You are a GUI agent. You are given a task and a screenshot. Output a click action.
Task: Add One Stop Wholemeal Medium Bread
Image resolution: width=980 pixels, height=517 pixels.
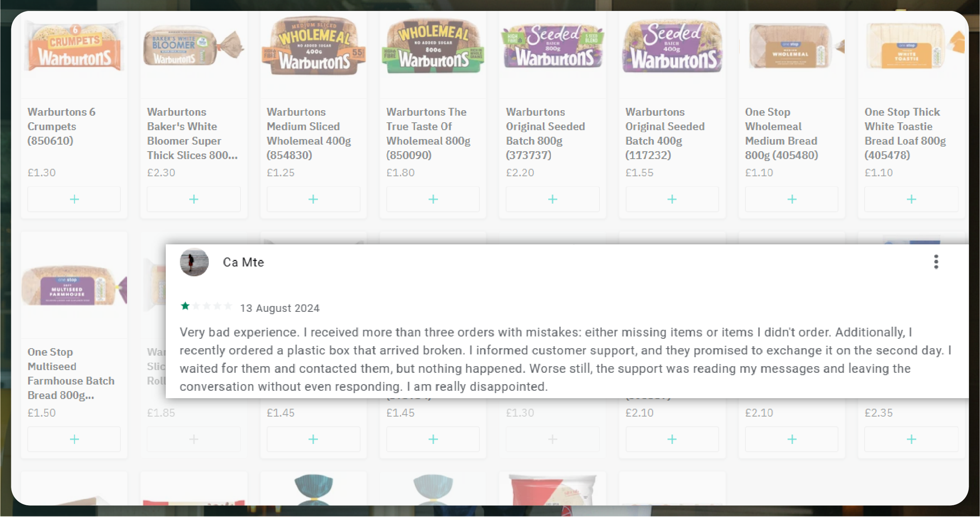click(x=792, y=199)
